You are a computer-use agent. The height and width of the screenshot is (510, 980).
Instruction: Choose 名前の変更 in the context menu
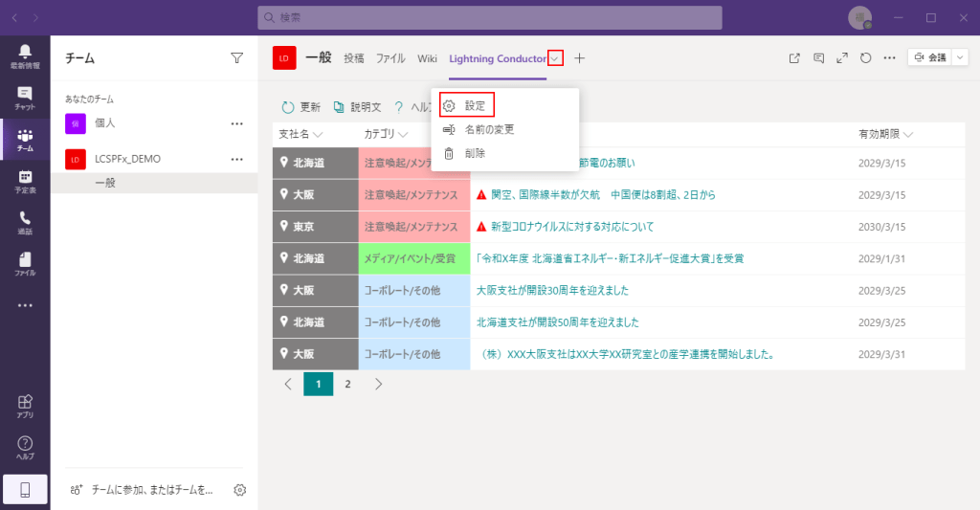pos(489,129)
